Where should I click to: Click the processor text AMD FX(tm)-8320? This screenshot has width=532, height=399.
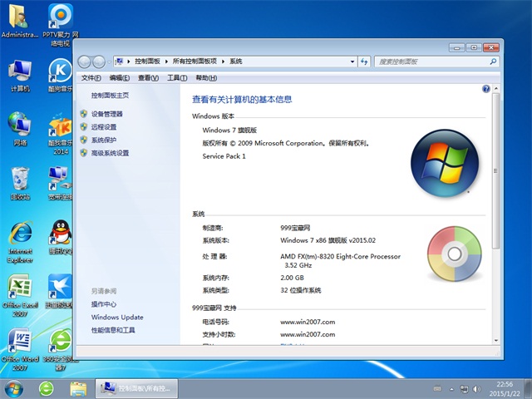click(x=340, y=260)
